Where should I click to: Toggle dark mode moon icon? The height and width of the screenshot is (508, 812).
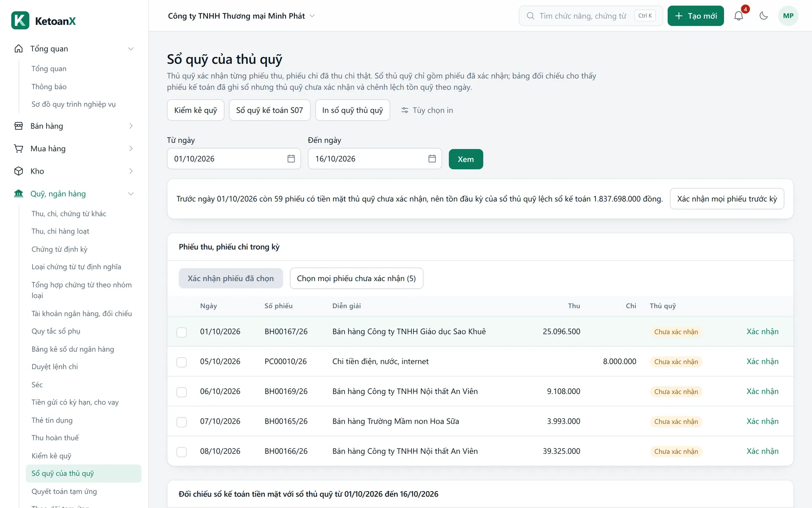tap(763, 16)
